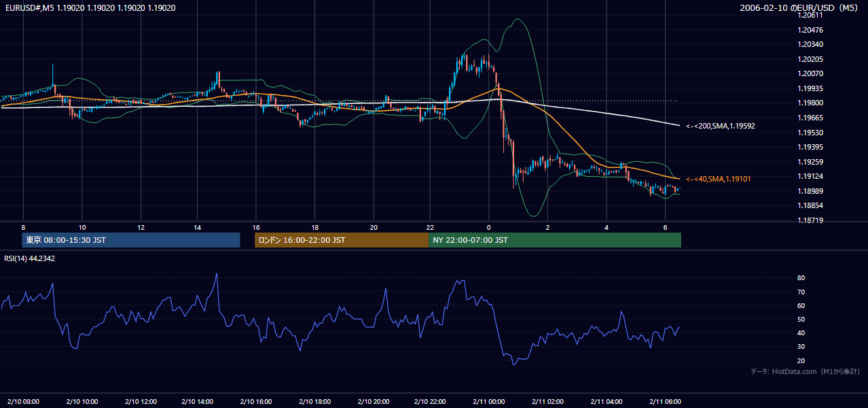
Task: Click the RSI scale value 80
Action: [x=801, y=278]
